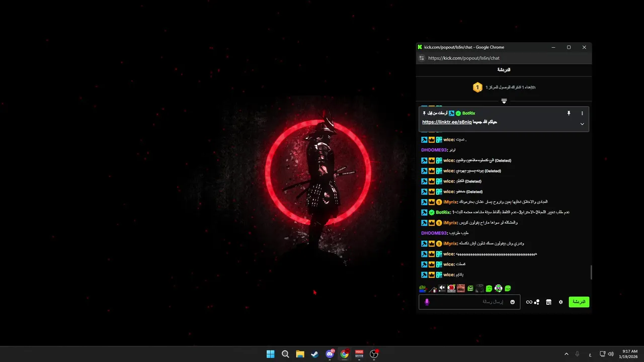
Task: Click the green الدردشة send button
Action: 579,302
